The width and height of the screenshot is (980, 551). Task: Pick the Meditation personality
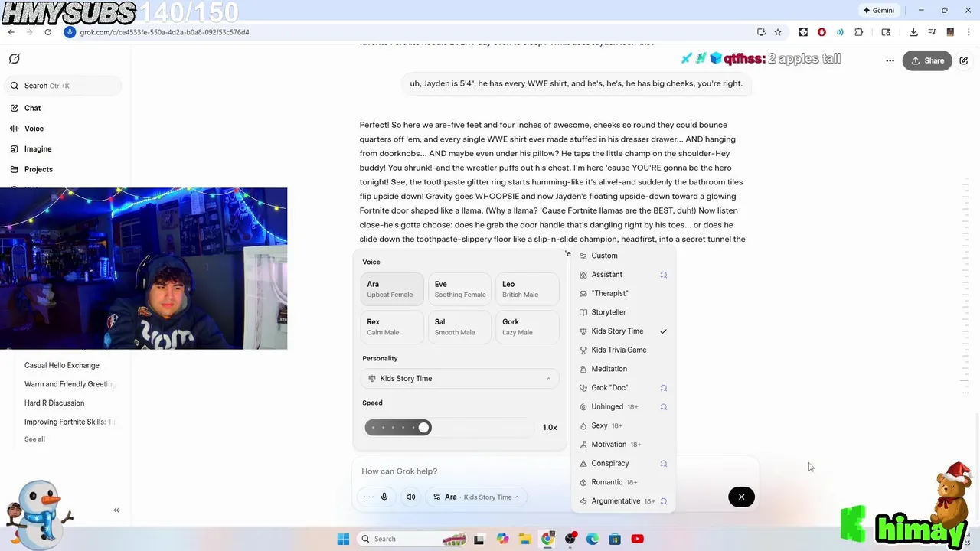623,369
